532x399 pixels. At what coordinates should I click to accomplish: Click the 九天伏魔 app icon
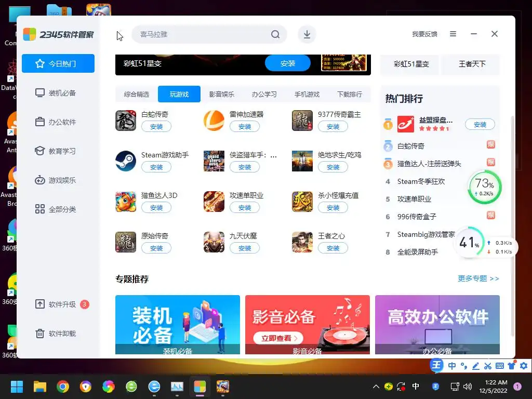[214, 242]
